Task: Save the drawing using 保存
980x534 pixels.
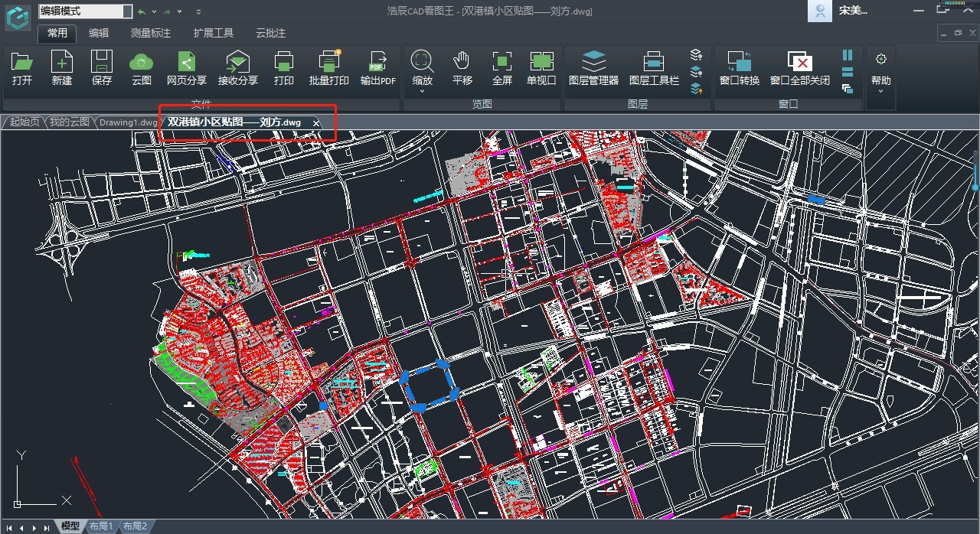Action: [102, 68]
